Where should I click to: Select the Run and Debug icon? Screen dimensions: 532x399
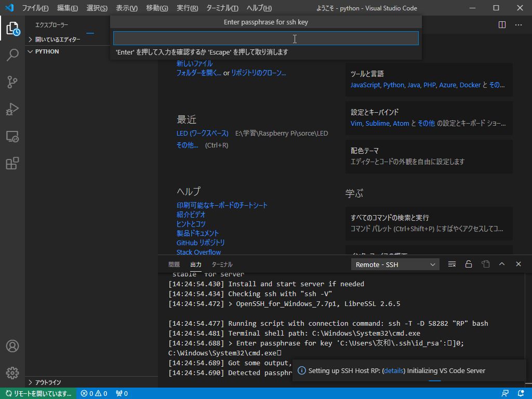[12, 109]
